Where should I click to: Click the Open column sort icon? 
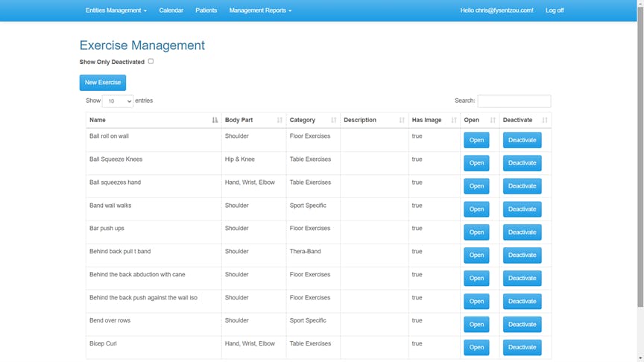point(493,120)
